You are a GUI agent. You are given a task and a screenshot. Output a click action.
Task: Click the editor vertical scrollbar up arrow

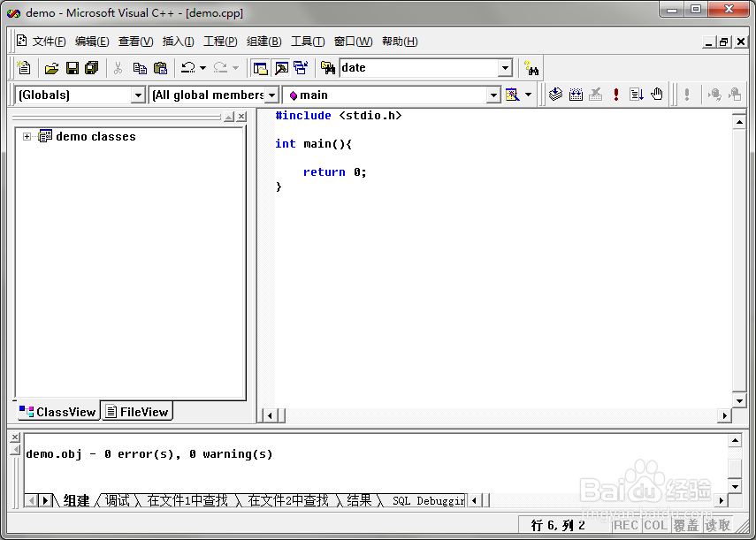click(x=739, y=122)
